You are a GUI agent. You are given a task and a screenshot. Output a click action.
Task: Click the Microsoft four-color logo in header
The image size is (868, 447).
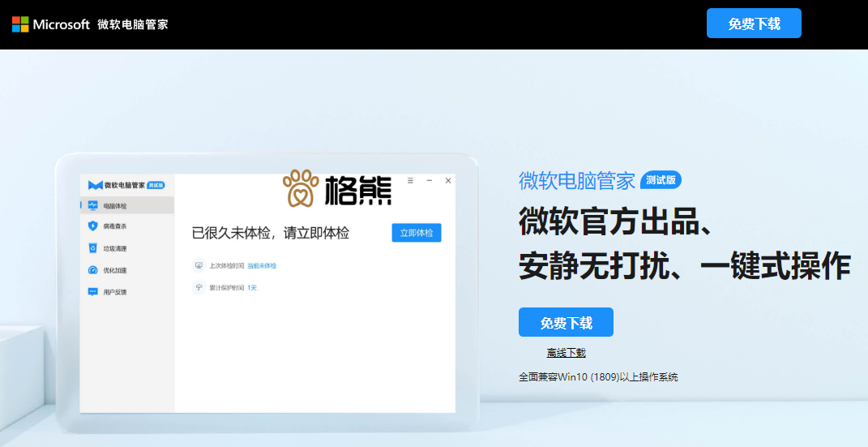20,24
